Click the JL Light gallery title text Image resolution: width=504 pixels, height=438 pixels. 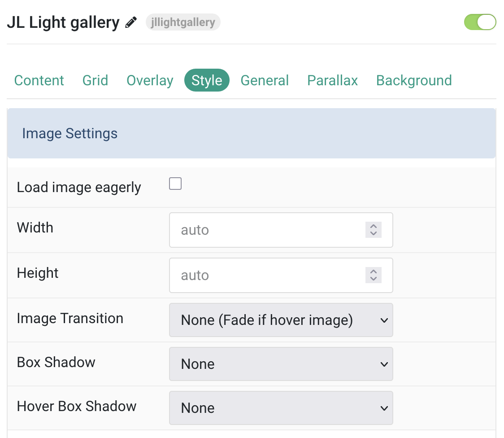(63, 22)
